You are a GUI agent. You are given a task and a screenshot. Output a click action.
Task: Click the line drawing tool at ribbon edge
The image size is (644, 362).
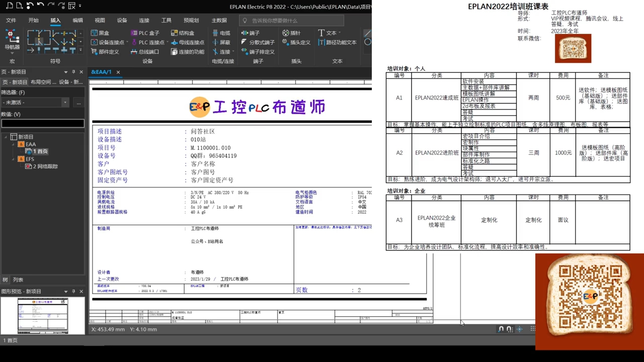[367, 33]
